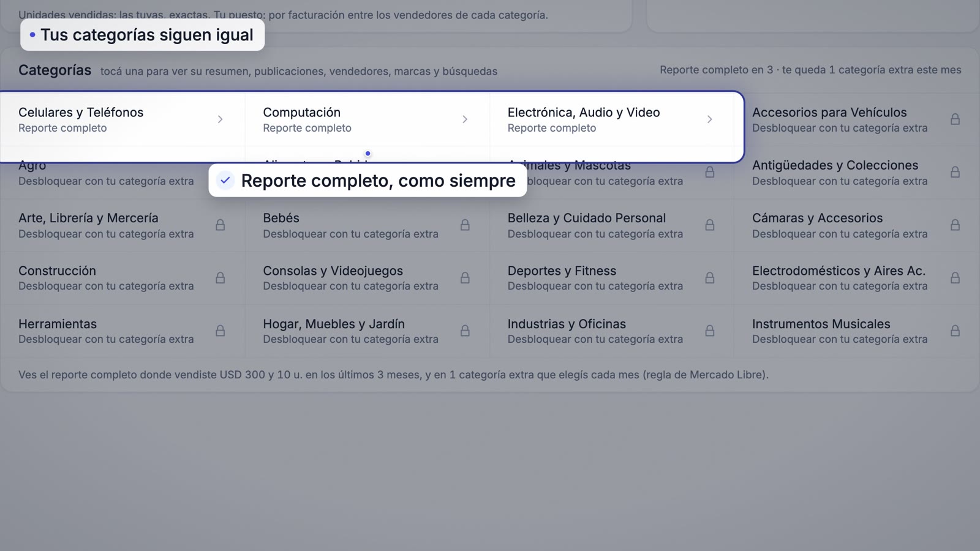The image size is (980, 551).
Task: Click lock icon for Belleza y Cuidado Personal
Action: pyautogui.click(x=709, y=225)
